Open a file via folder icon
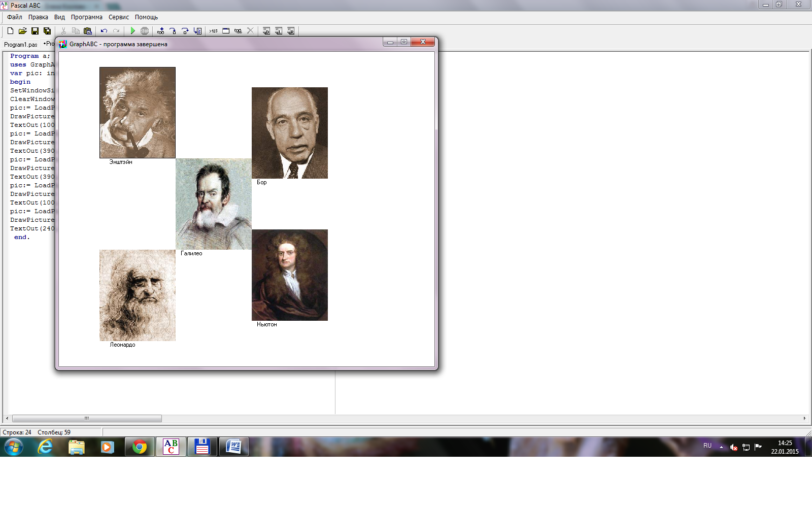Screen dimensions: 812x506 22,31
